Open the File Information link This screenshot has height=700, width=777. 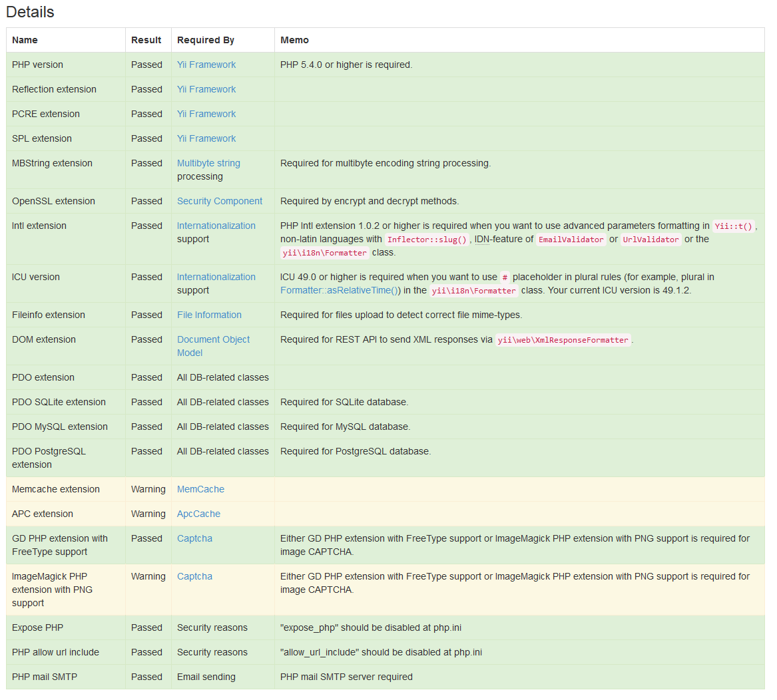click(209, 315)
